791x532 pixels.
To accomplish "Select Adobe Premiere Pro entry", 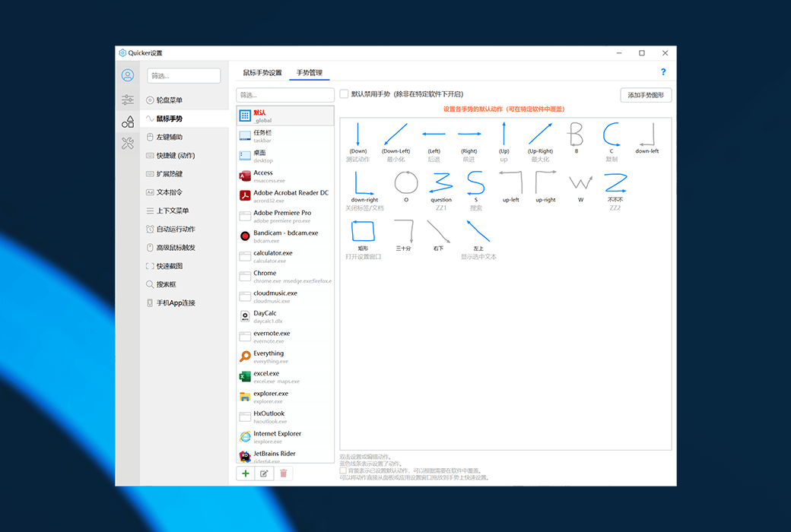I will click(285, 217).
